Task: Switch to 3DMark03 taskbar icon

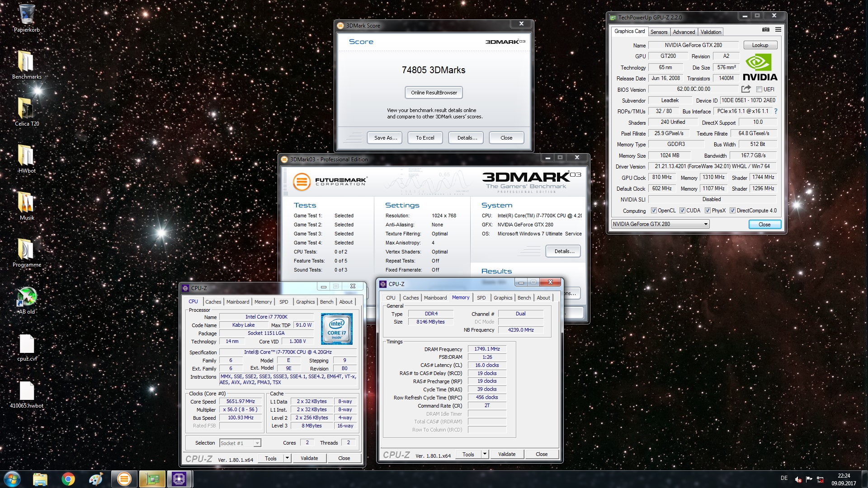Action: coord(124,479)
